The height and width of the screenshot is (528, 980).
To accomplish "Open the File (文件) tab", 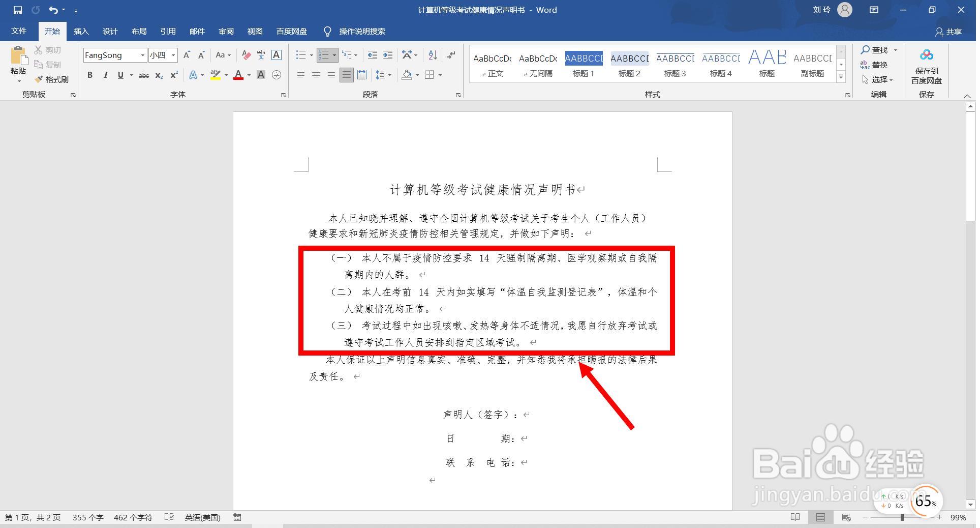I will tap(19, 32).
